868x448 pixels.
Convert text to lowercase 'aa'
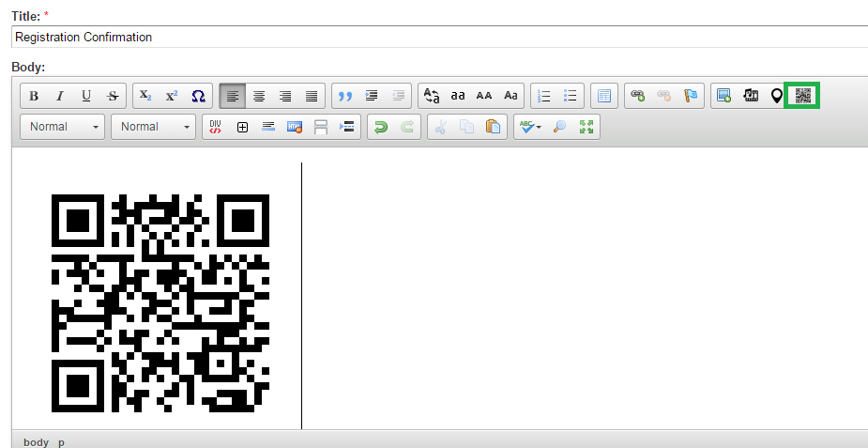[x=458, y=96]
